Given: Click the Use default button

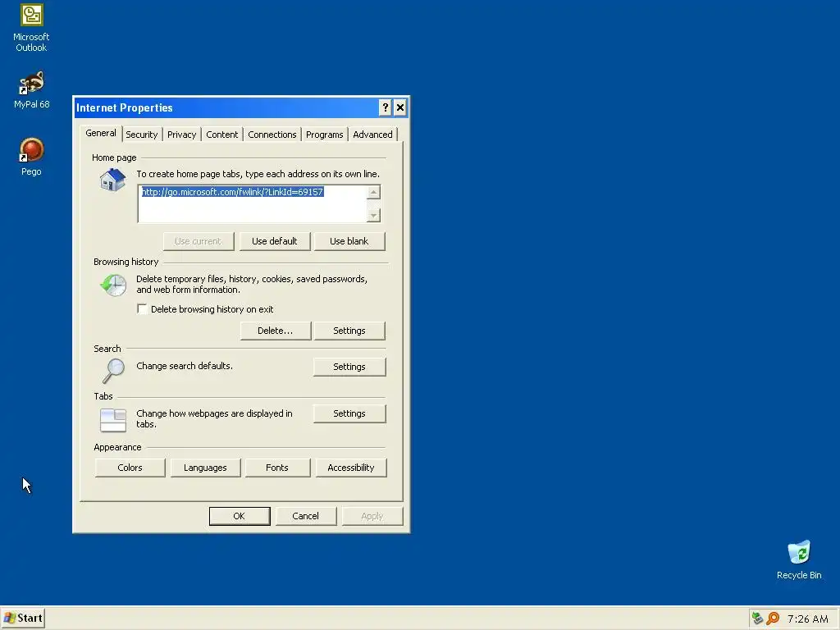Looking at the screenshot, I should 274,241.
